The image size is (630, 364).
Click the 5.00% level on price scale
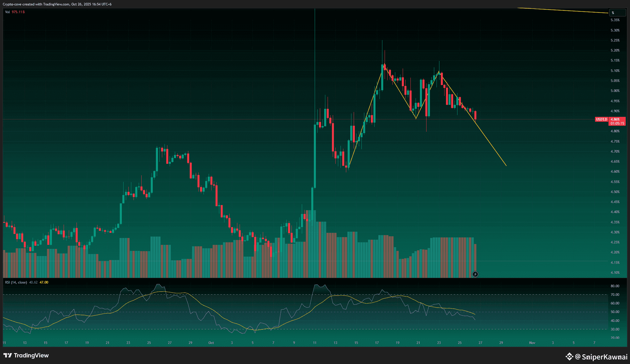(615, 91)
